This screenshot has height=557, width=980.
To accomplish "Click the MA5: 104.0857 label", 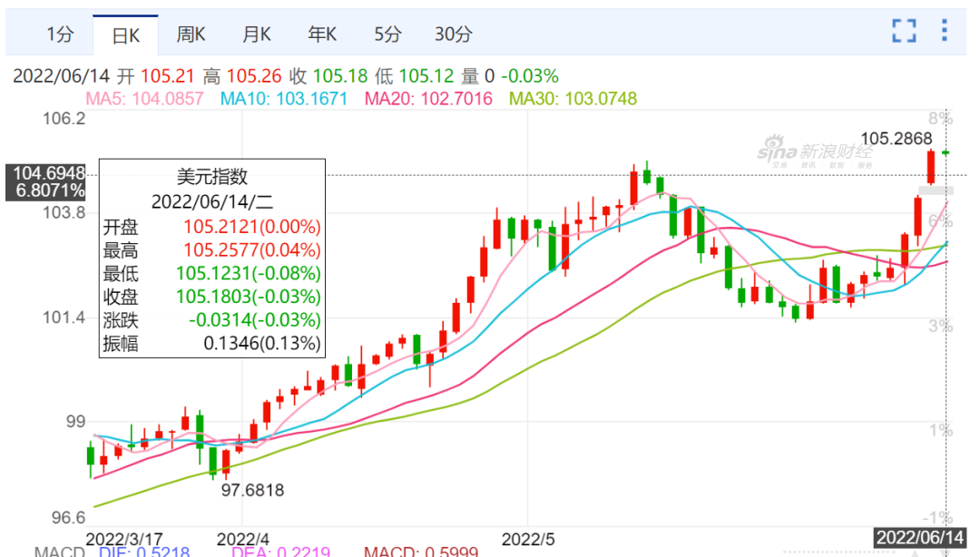I will 144,99.
